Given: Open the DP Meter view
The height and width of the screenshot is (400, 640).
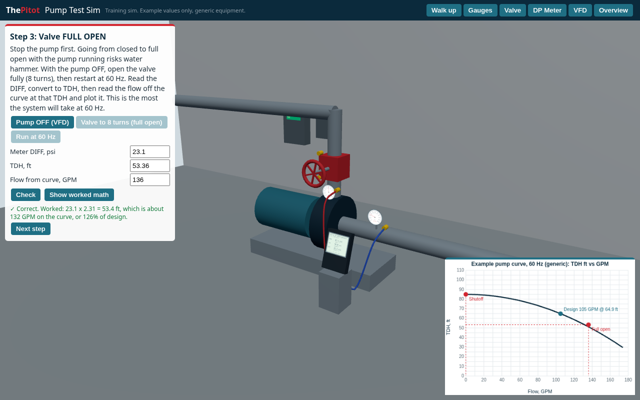Looking at the screenshot, I should pos(547,10).
